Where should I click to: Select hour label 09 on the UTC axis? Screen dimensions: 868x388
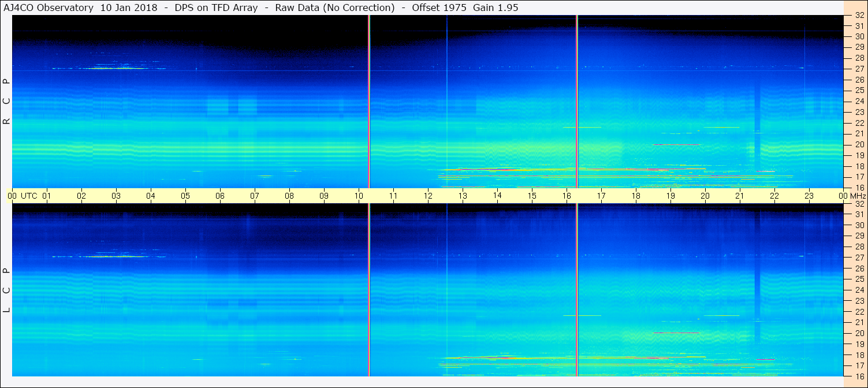pos(324,196)
